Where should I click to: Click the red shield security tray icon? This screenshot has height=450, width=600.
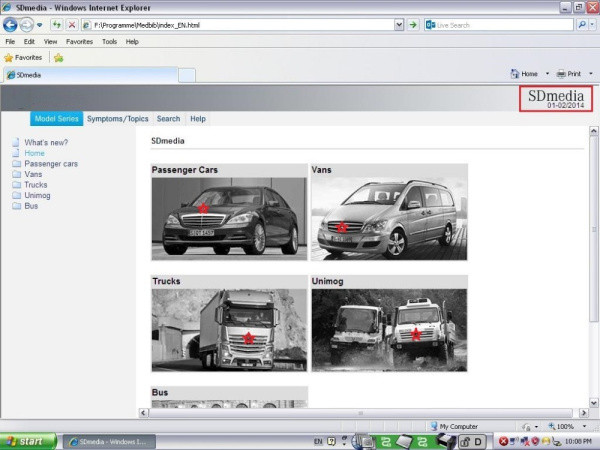[x=535, y=442]
